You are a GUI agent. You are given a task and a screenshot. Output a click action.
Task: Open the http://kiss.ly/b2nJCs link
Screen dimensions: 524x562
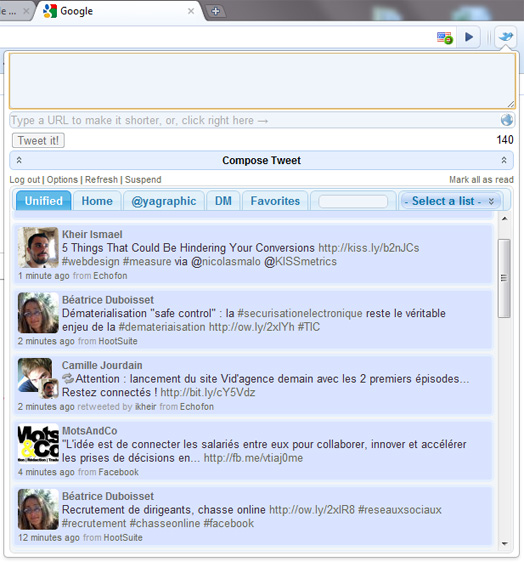point(368,248)
